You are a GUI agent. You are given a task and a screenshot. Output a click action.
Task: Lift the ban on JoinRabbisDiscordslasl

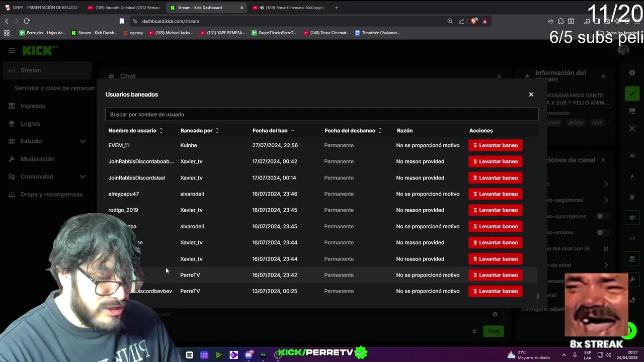(496, 177)
